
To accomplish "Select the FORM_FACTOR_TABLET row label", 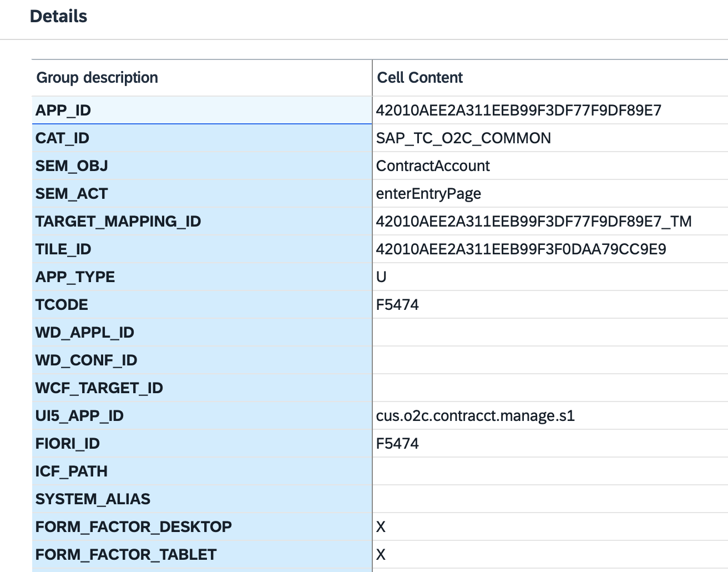I will pyautogui.click(x=202, y=554).
